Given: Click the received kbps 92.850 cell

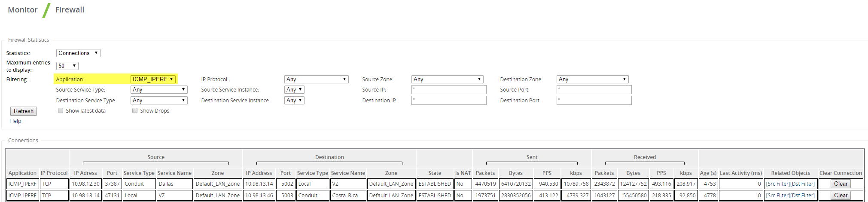Looking at the screenshot, I should pos(686,196).
